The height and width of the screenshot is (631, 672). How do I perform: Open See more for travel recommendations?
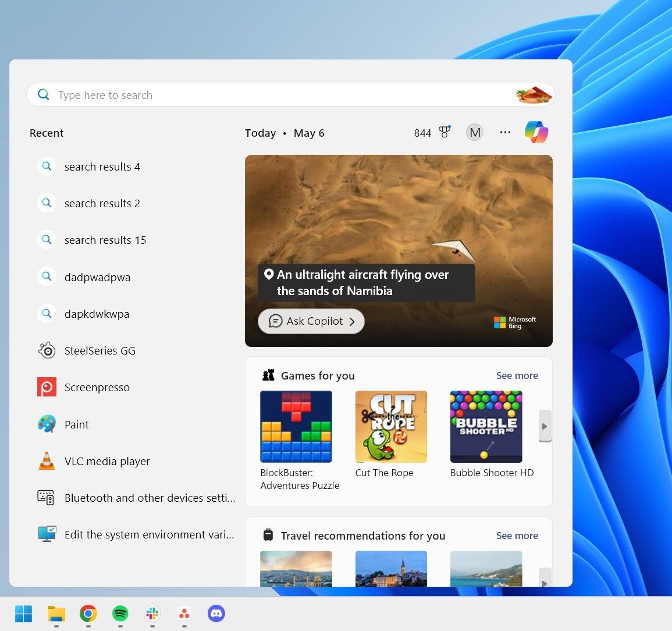click(x=517, y=536)
